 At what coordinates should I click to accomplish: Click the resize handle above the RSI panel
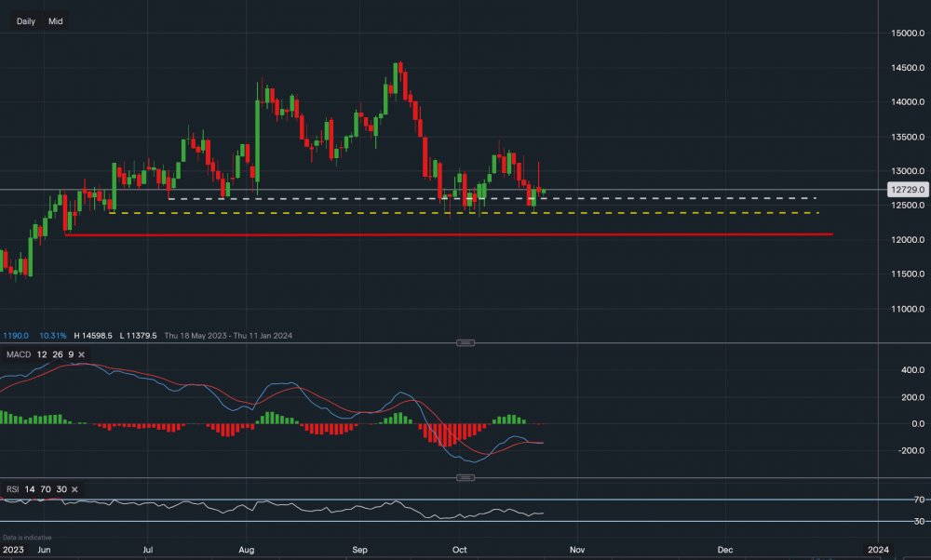(x=466, y=478)
